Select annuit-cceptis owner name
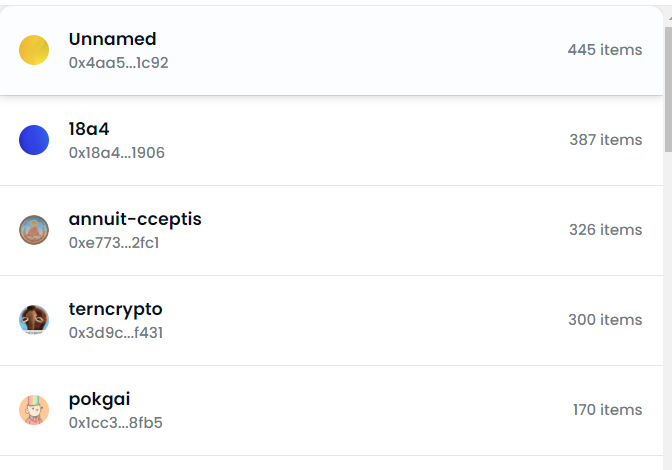Image resolution: width=672 pixels, height=470 pixels. coord(135,219)
